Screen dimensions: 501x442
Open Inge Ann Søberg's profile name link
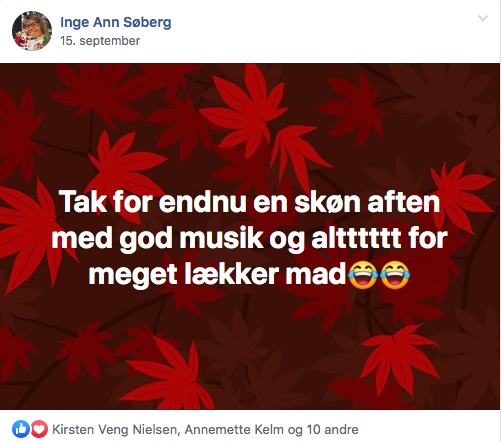(116, 22)
